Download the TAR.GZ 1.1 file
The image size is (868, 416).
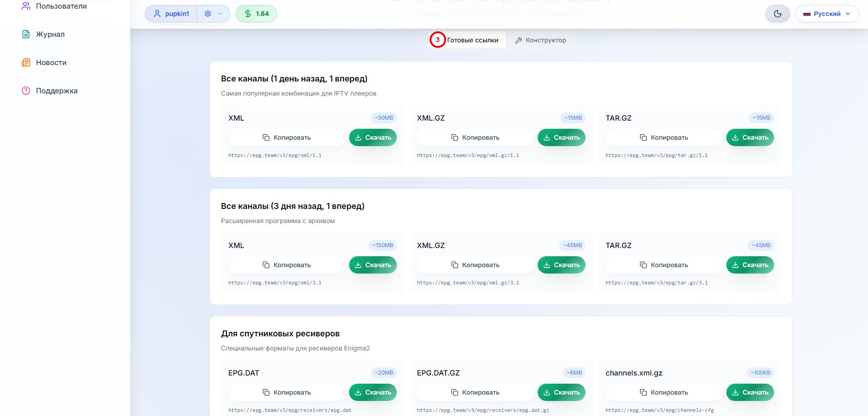click(750, 137)
